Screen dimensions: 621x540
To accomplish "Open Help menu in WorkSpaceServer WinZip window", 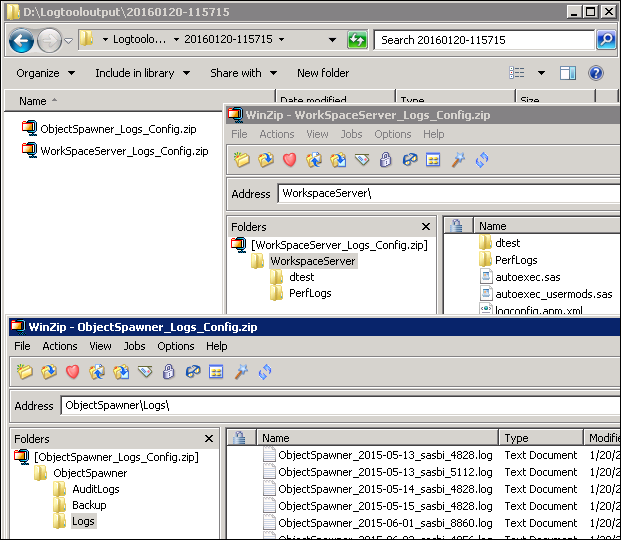I will click(434, 134).
